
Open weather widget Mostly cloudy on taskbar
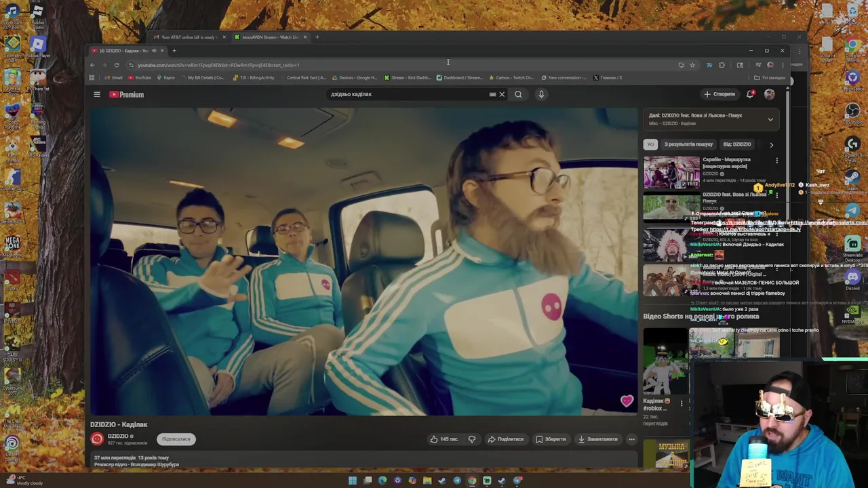24,481
